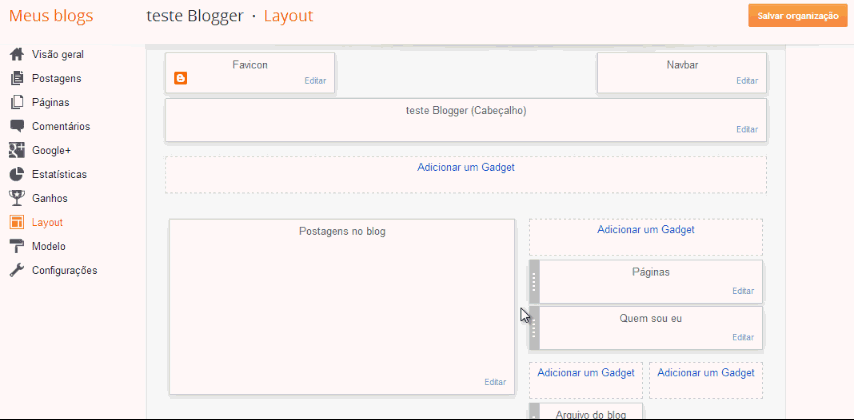Click the Configurações wrench icon
854x420 pixels.
tap(17, 270)
